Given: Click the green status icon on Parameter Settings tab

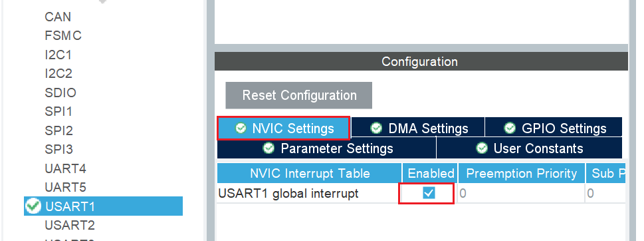Looking at the screenshot, I should pyautogui.click(x=268, y=148).
